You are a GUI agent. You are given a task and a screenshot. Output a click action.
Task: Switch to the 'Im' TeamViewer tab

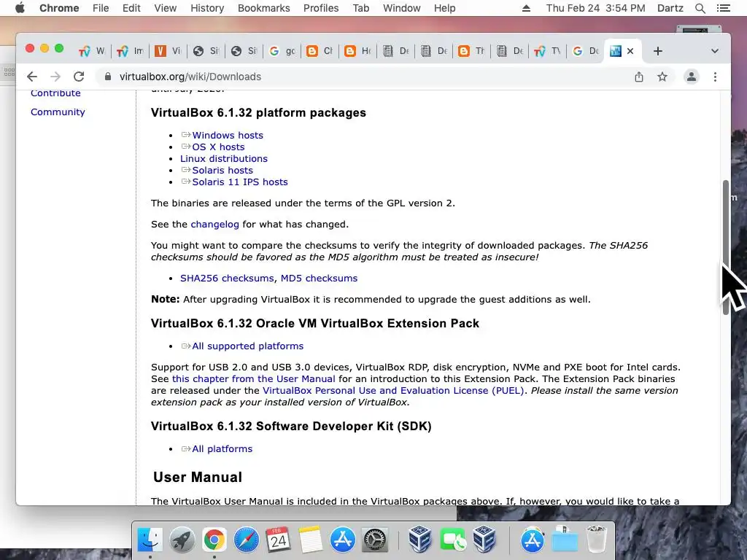pyautogui.click(x=130, y=51)
